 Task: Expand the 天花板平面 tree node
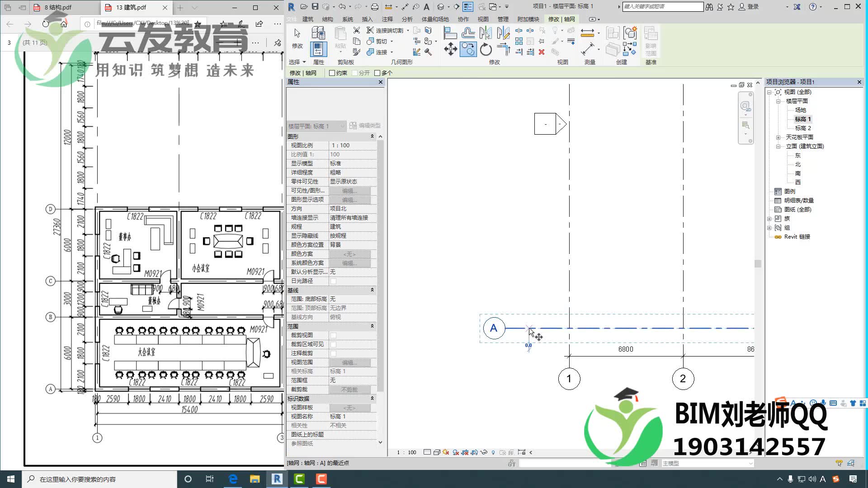coord(778,137)
